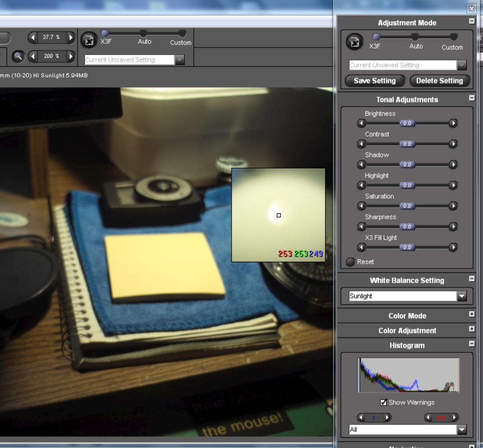Decrease Saturation with left arrow
The width and height of the screenshot is (483, 448).
point(361,206)
